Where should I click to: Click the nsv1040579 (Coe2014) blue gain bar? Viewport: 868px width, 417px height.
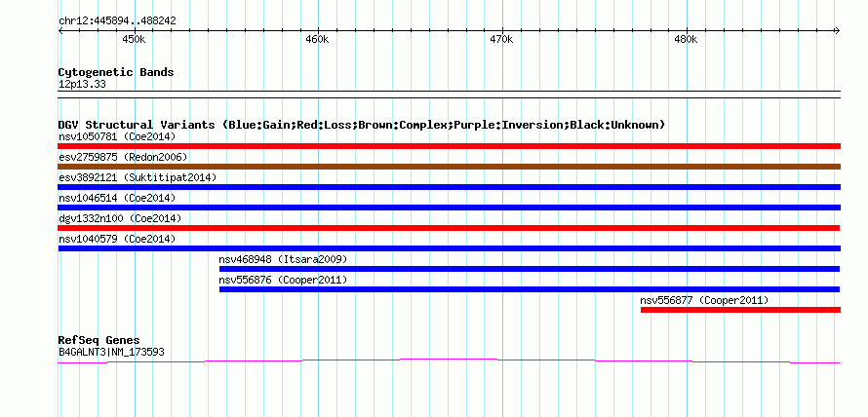pos(449,248)
